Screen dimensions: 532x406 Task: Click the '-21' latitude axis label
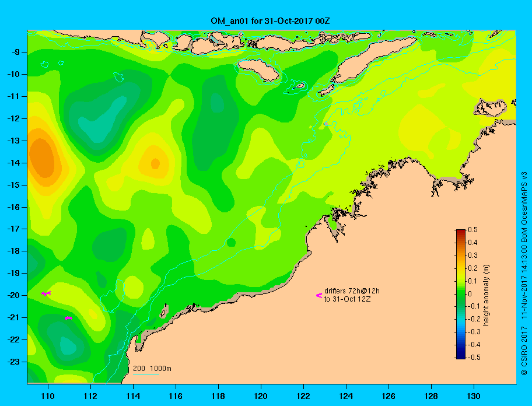pyautogui.click(x=14, y=318)
